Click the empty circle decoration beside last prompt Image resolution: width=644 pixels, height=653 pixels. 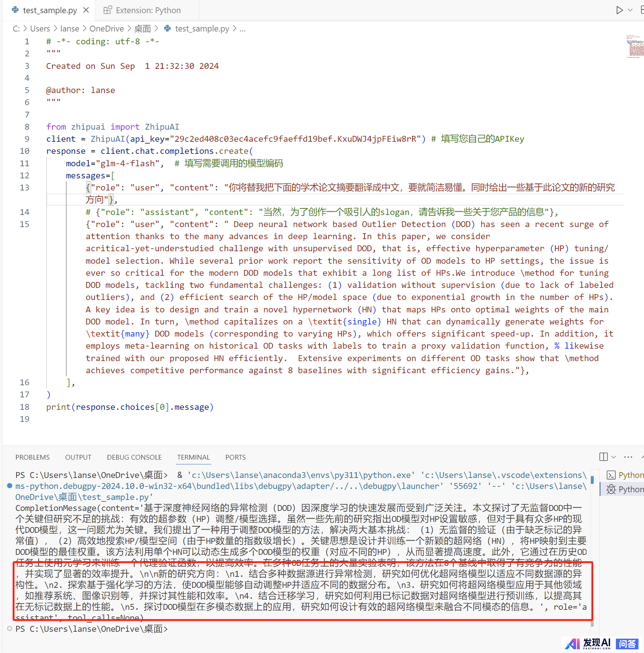click(10, 628)
